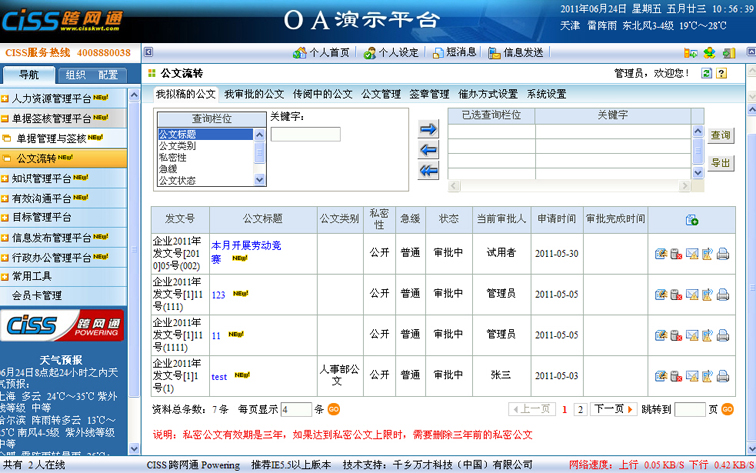Click the refresh icon beside the welcome message
The height and width of the screenshot is (473, 756).
coord(706,73)
